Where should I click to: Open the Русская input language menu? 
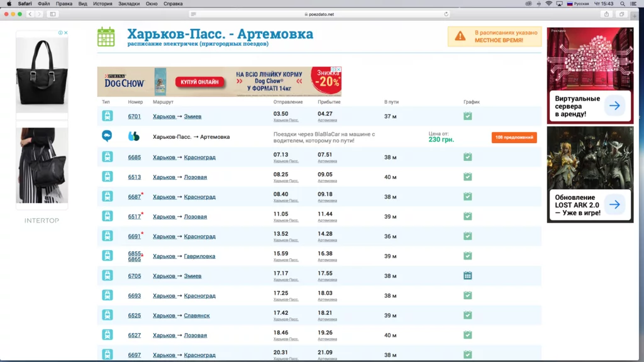coord(578,4)
